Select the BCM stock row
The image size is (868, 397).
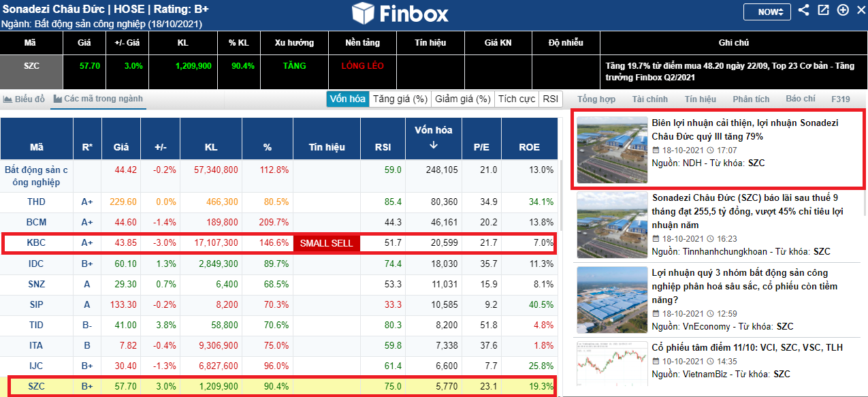coord(279,222)
